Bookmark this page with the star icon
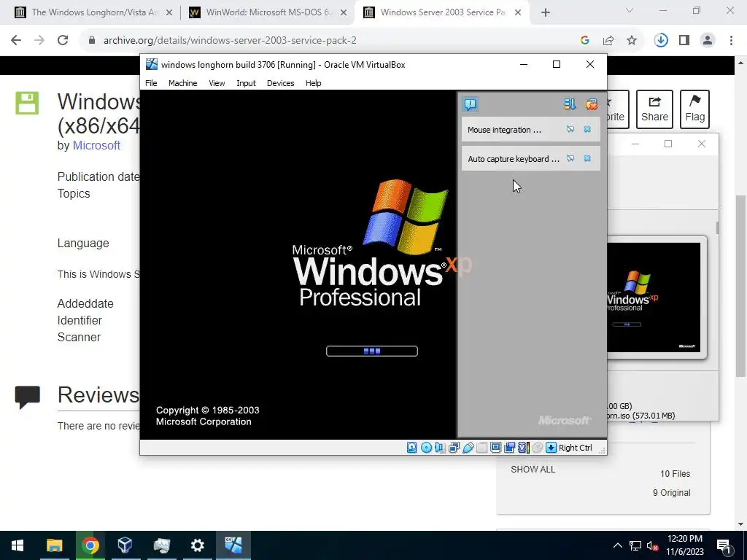 632,41
